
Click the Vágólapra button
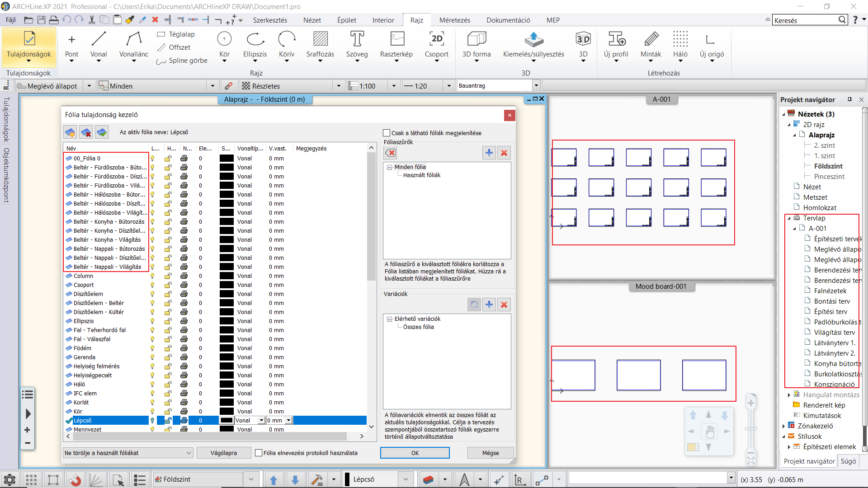224,453
